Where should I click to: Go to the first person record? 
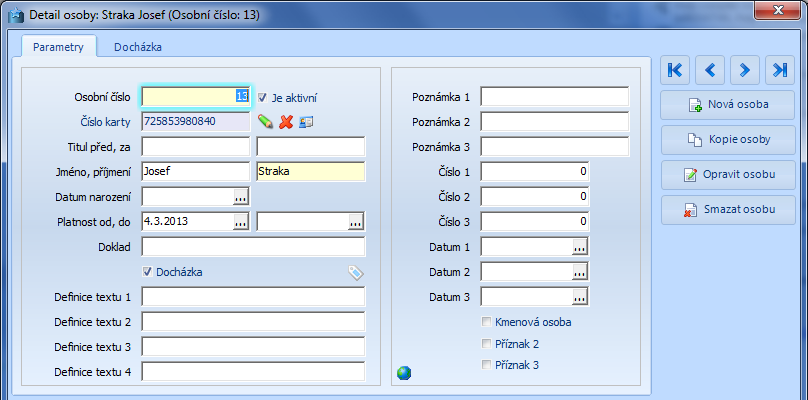point(675,70)
